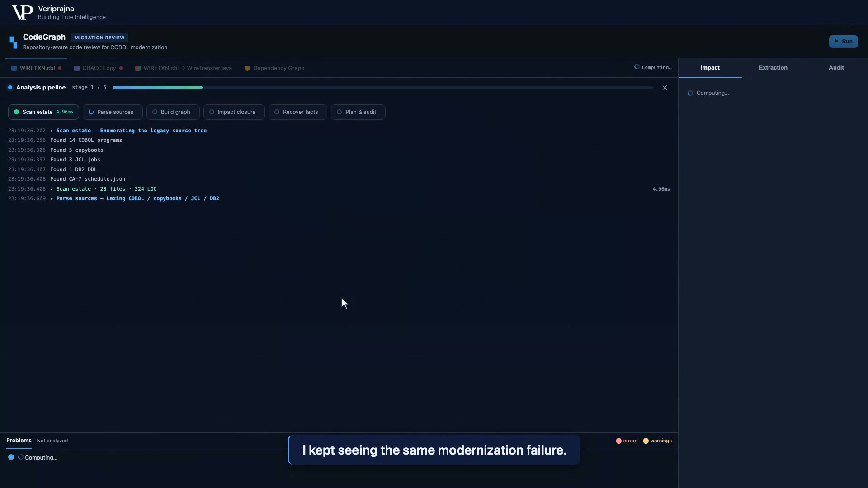
Task: Select the Extraction panel tab
Action: coord(773,68)
